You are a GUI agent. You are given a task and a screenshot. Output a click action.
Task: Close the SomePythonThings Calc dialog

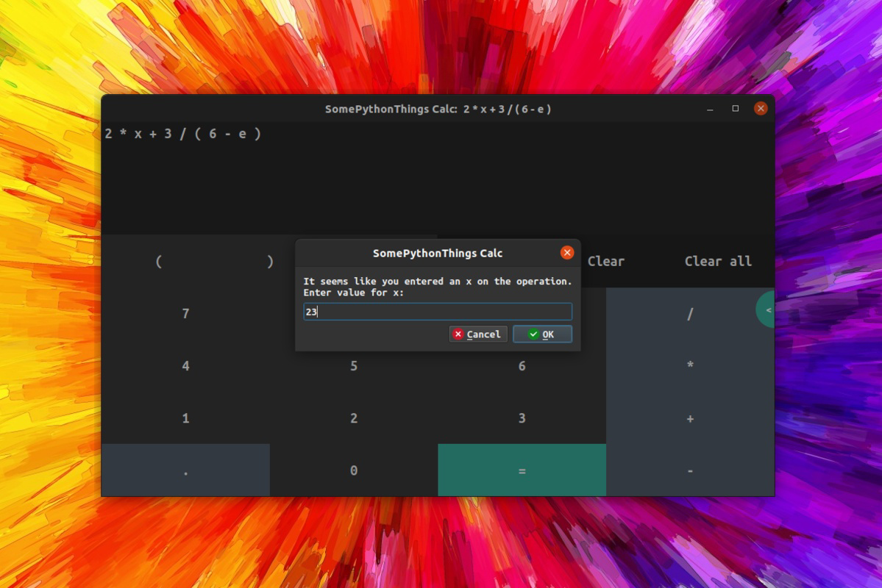tap(567, 253)
